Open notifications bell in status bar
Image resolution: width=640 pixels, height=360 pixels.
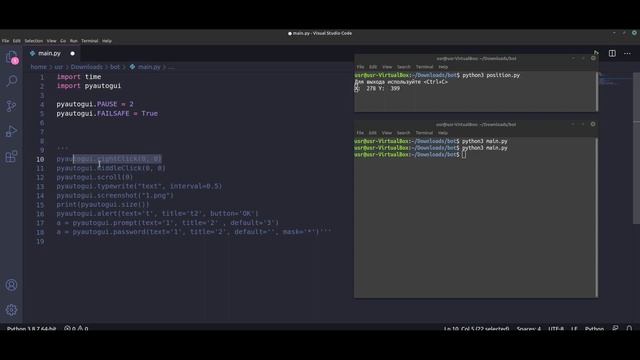pyautogui.click(x=629, y=329)
